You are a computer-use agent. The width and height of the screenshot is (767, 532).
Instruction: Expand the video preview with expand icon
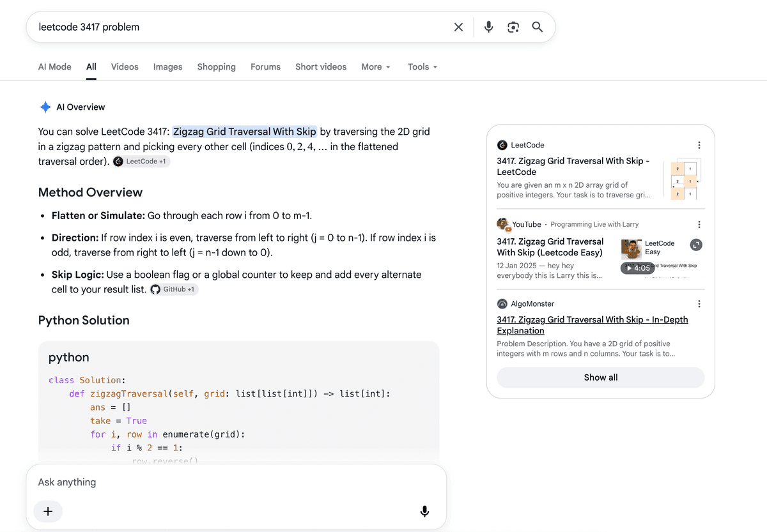pos(696,245)
